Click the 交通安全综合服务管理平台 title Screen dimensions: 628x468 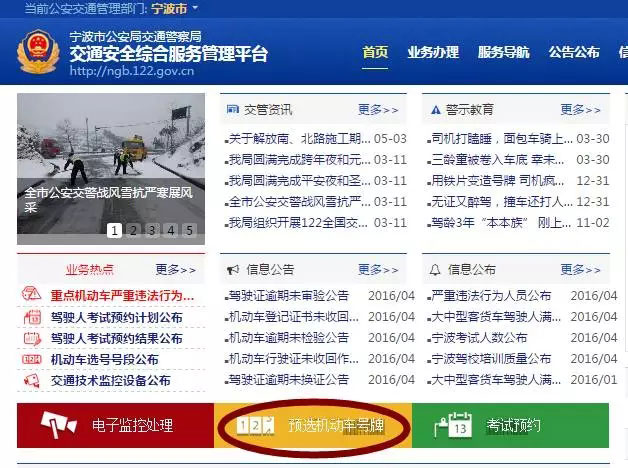point(168,54)
